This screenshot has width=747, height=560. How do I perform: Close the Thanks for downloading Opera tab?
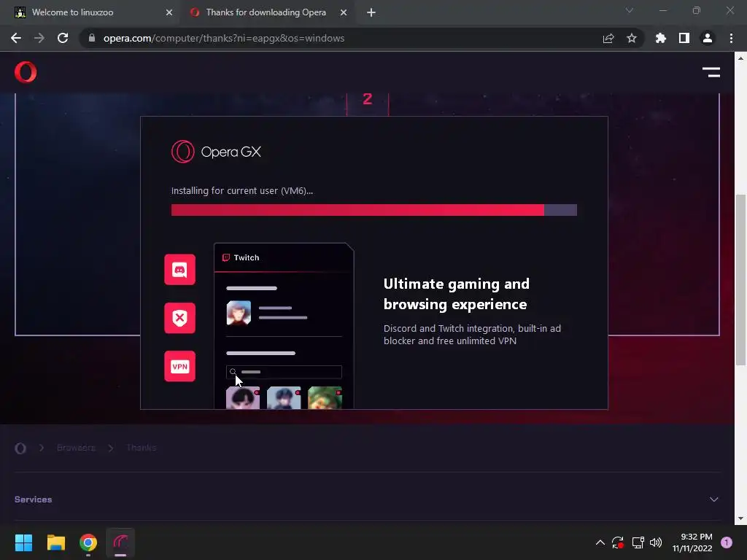(344, 12)
